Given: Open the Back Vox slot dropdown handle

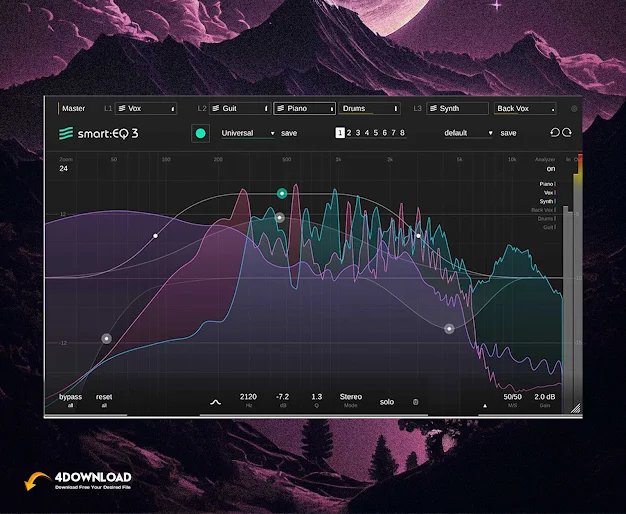Looking at the screenshot, I should [553, 109].
